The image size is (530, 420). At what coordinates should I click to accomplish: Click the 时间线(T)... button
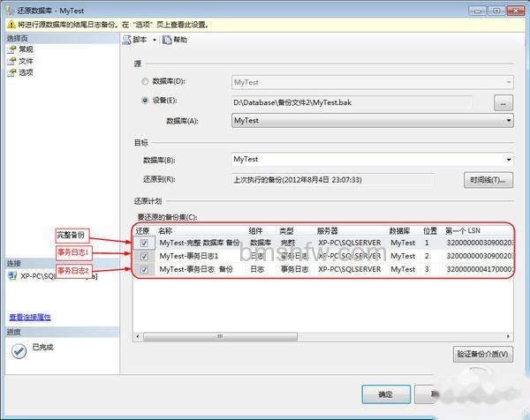pos(488,180)
